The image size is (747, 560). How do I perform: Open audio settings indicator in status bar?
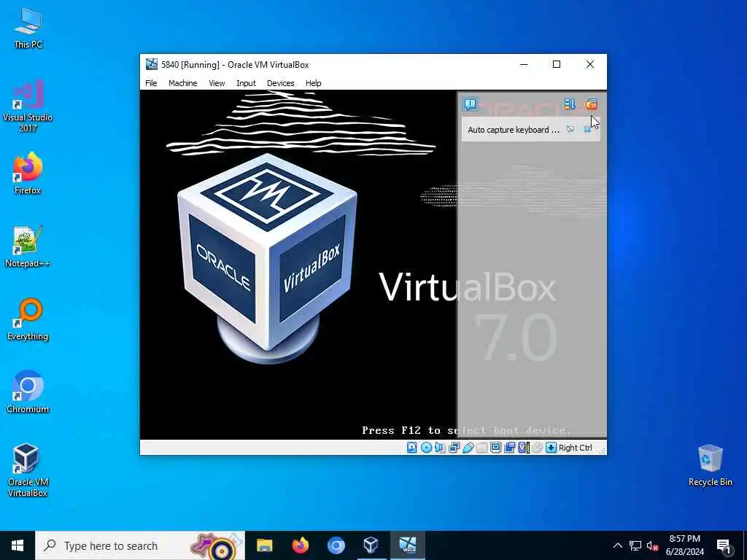pos(440,448)
